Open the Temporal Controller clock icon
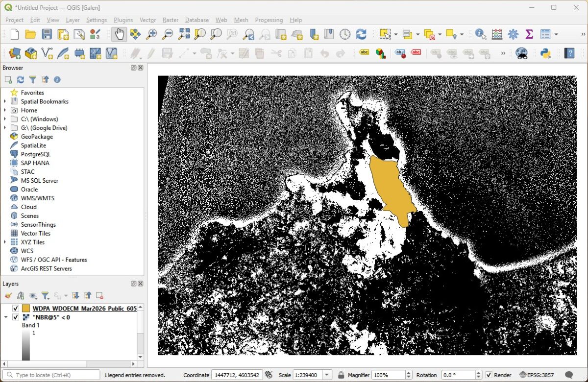This screenshot has width=588, height=382. coord(345,34)
